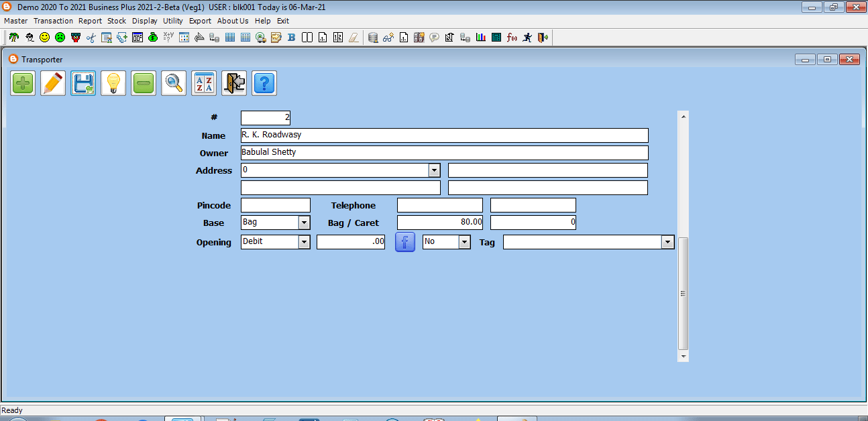Click the pencil Edit icon
Screen dimensions: 868x421
click(53, 84)
